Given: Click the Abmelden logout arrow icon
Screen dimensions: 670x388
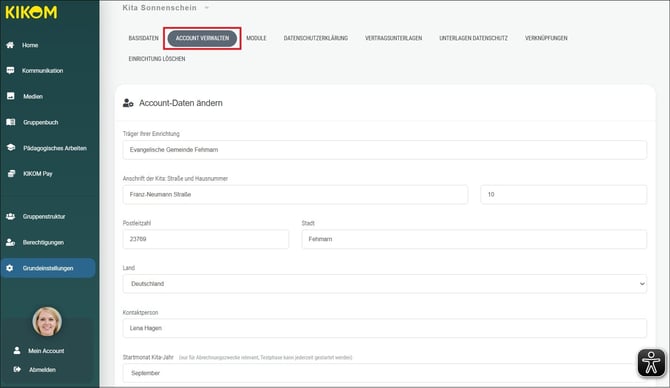Looking at the screenshot, I should tap(17, 369).
